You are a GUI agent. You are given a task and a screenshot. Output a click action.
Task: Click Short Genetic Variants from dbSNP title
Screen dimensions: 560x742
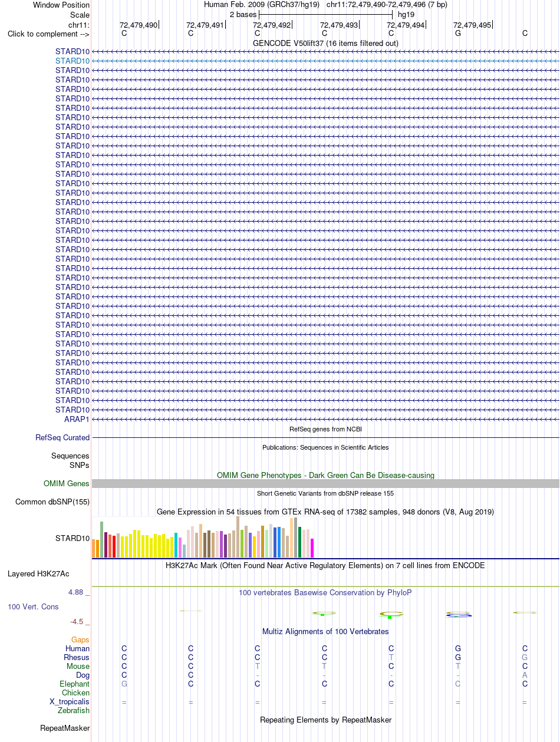(325, 493)
